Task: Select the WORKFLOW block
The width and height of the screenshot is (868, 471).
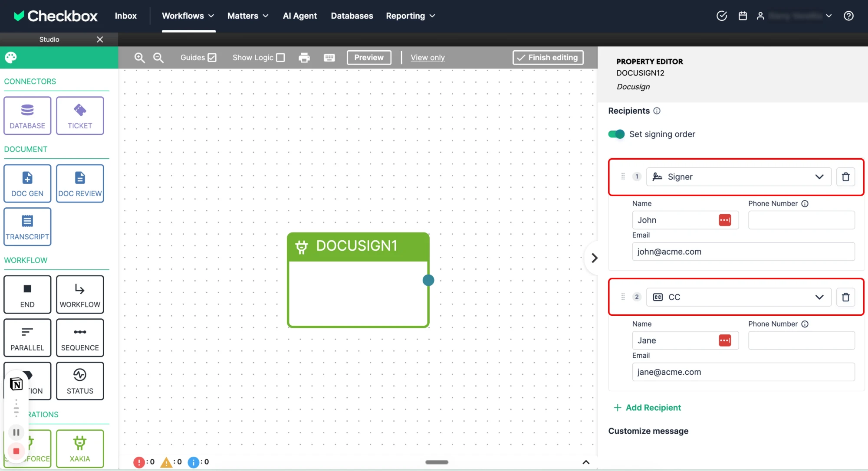Action: (80, 294)
